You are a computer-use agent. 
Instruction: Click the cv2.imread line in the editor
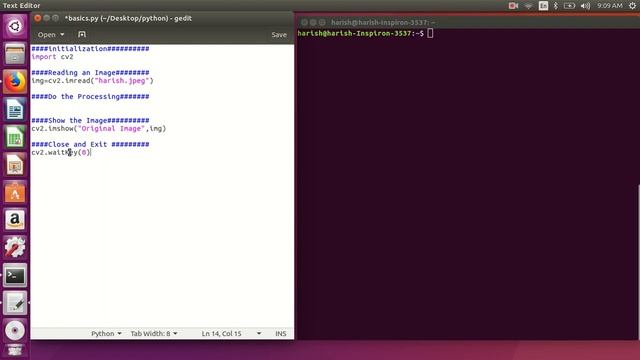point(92,81)
